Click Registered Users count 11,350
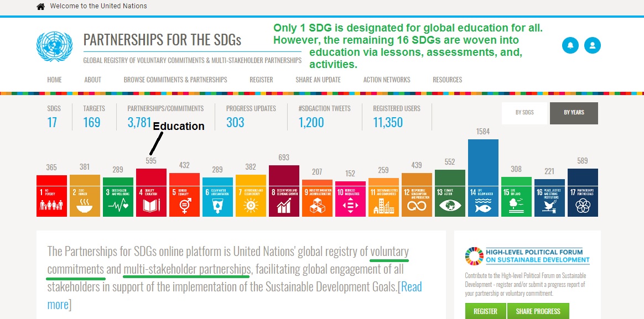The image size is (644, 319). 388,122
